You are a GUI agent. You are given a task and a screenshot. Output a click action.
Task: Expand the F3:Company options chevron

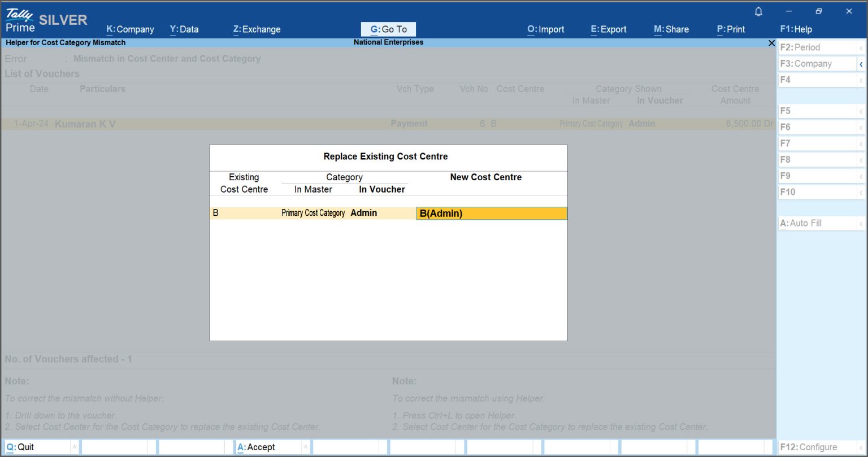(x=861, y=64)
